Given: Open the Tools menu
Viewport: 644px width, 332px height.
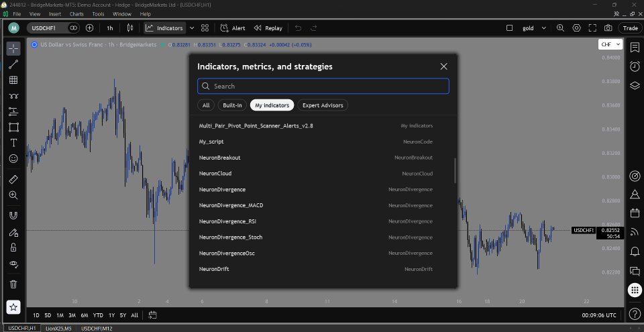Looking at the screenshot, I should [98, 14].
